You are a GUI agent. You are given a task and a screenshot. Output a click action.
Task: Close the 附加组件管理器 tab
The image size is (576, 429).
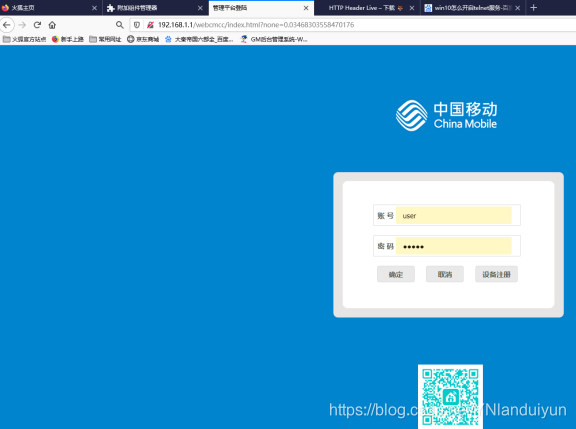200,8
